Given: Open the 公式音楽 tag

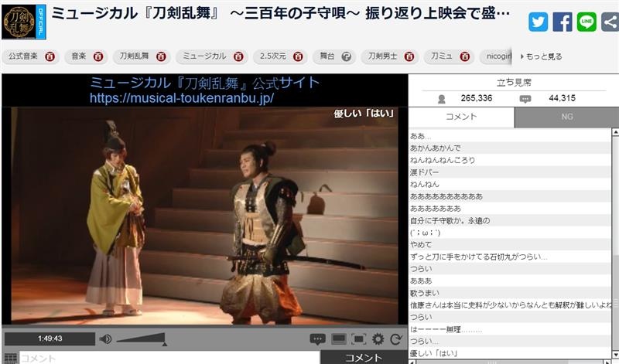Looking at the screenshot, I should point(23,56).
